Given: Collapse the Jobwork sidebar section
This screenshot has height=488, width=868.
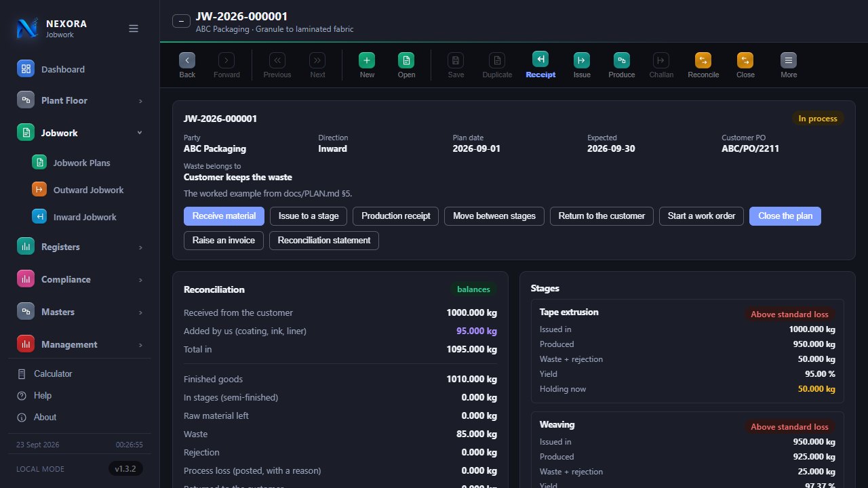Looking at the screenshot, I should pos(80,133).
